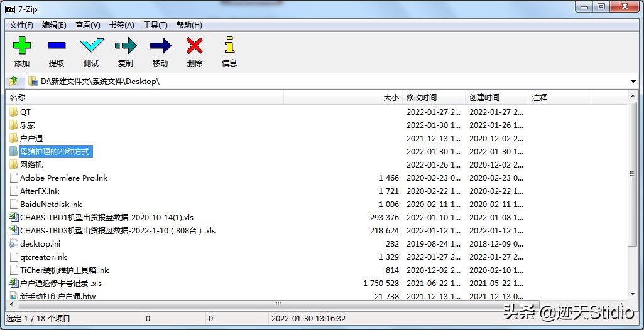Click the size value 1 750 528
This screenshot has width=644, height=330.
(381, 284)
